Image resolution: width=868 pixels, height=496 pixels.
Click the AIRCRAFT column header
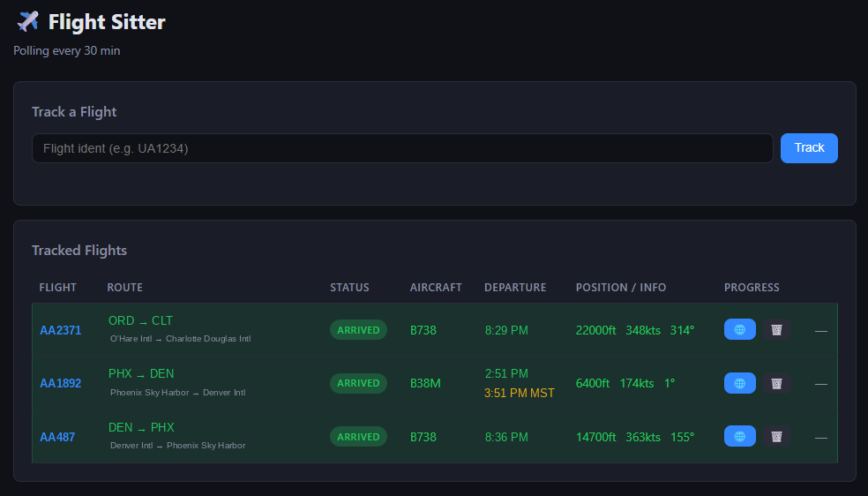pos(436,288)
